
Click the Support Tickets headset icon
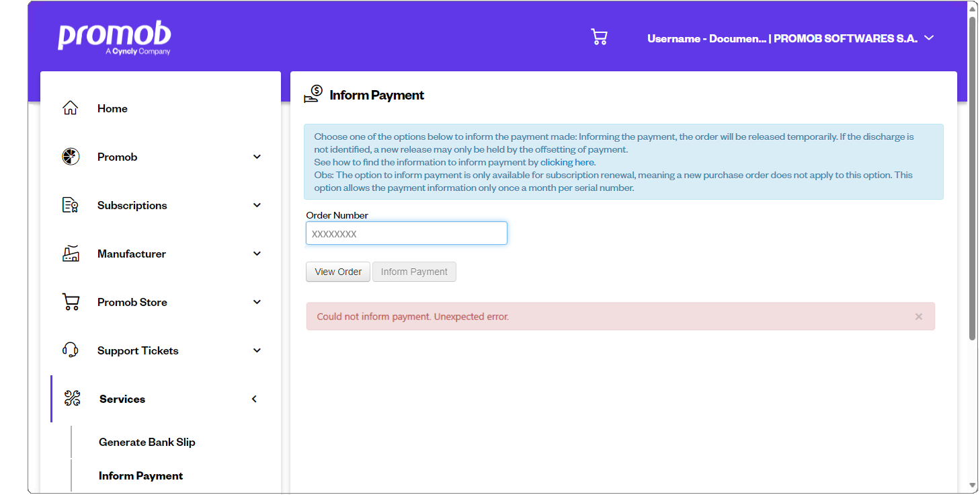[71, 350]
